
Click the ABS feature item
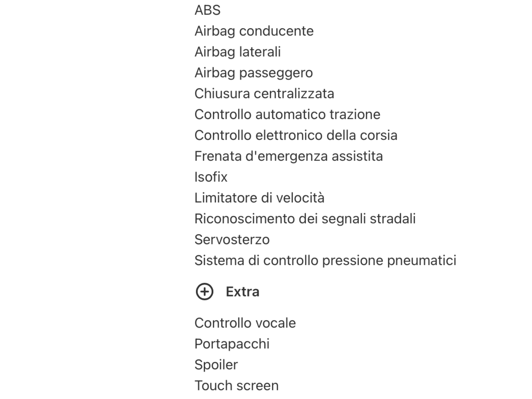[208, 10]
